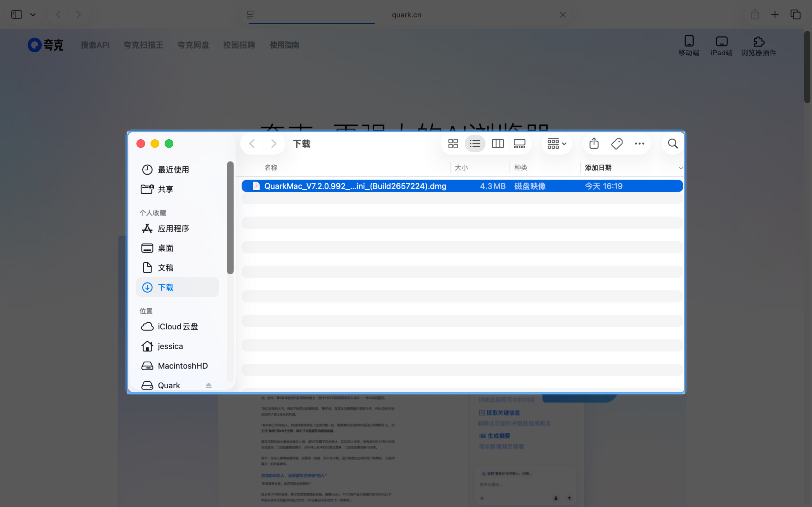Show Safari tab overview
Image resolution: width=812 pixels, height=507 pixels.
795,14
